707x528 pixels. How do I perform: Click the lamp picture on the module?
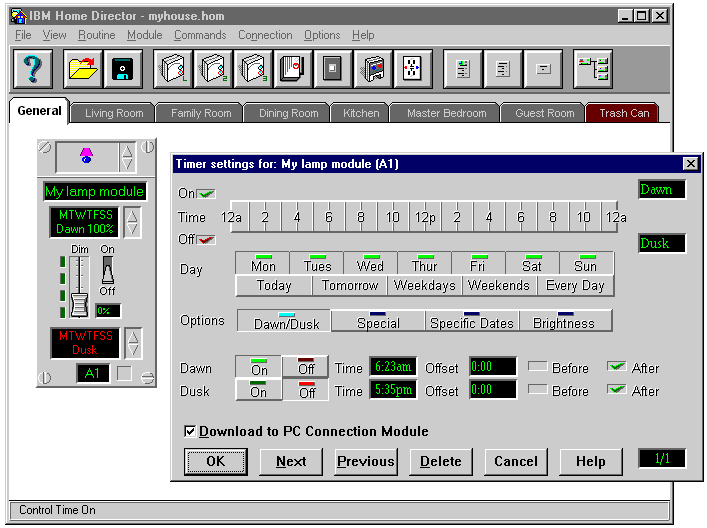pyautogui.click(x=87, y=156)
